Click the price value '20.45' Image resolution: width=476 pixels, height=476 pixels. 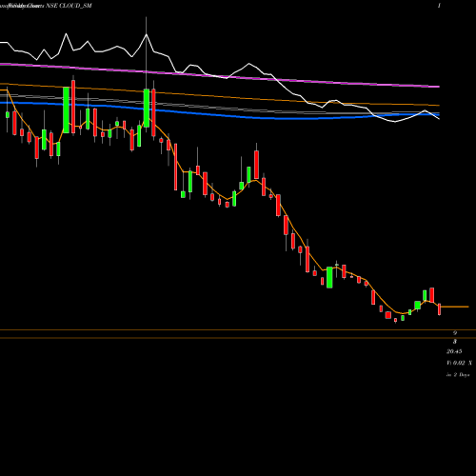pos(454,351)
